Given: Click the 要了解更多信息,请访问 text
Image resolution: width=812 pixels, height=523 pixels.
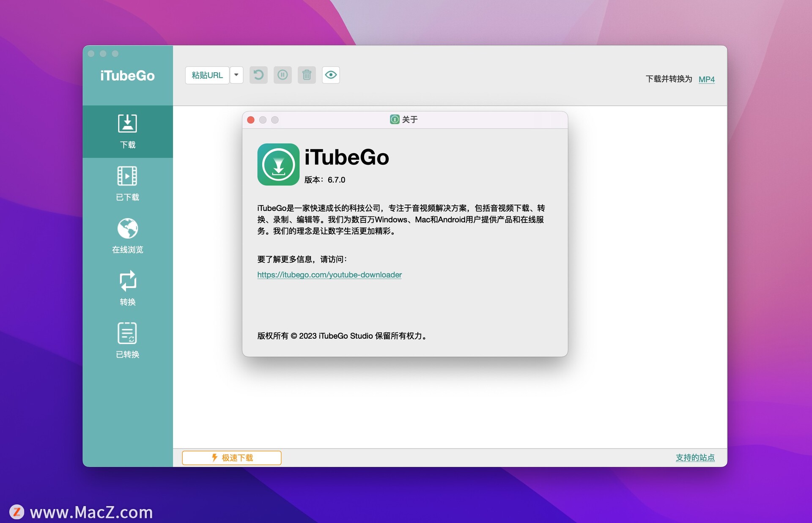Looking at the screenshot, I should pos(302,259).
